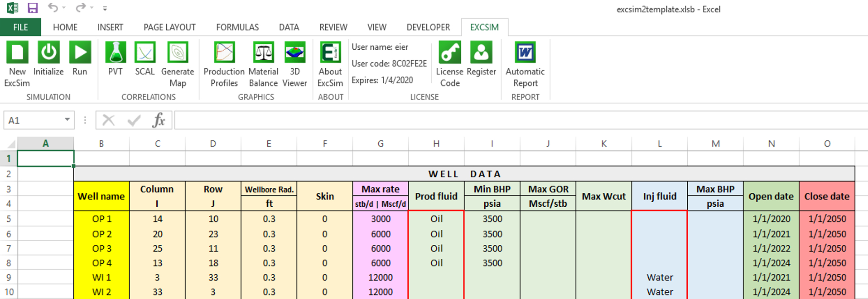Select the 'OP 1' well name cell
The image size is (868, 299).
click(x=101, y=219)
